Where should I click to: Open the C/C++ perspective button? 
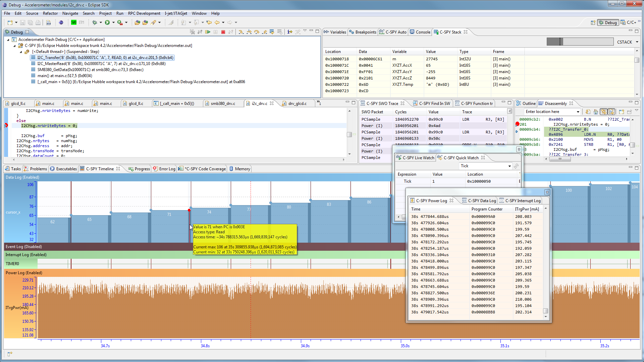[x=628, y=22]
